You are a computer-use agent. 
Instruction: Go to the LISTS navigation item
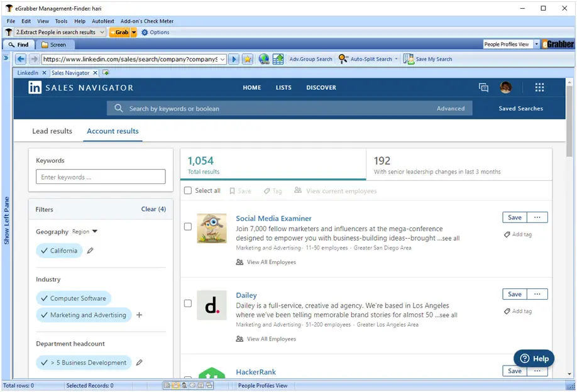point(283,87)
